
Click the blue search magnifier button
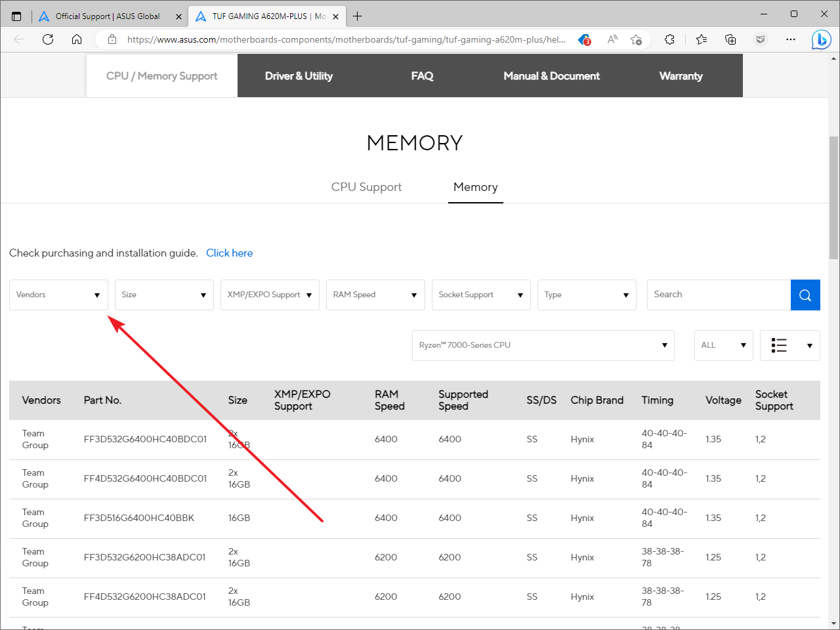(805, 295)
